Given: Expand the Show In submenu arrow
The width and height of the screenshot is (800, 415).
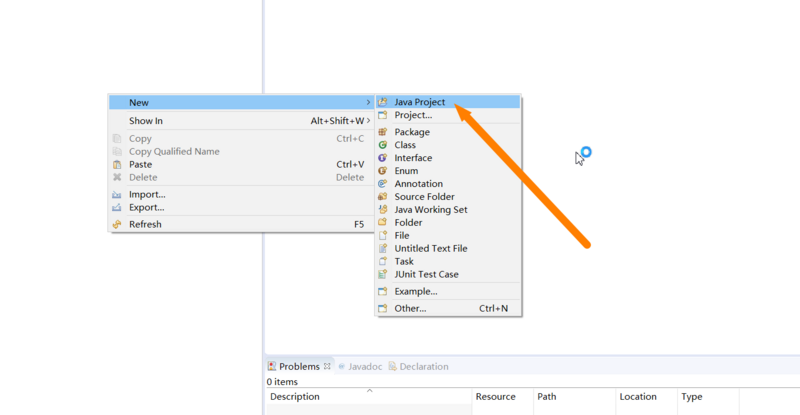Looking at the screenshot, I should (368, 120).
